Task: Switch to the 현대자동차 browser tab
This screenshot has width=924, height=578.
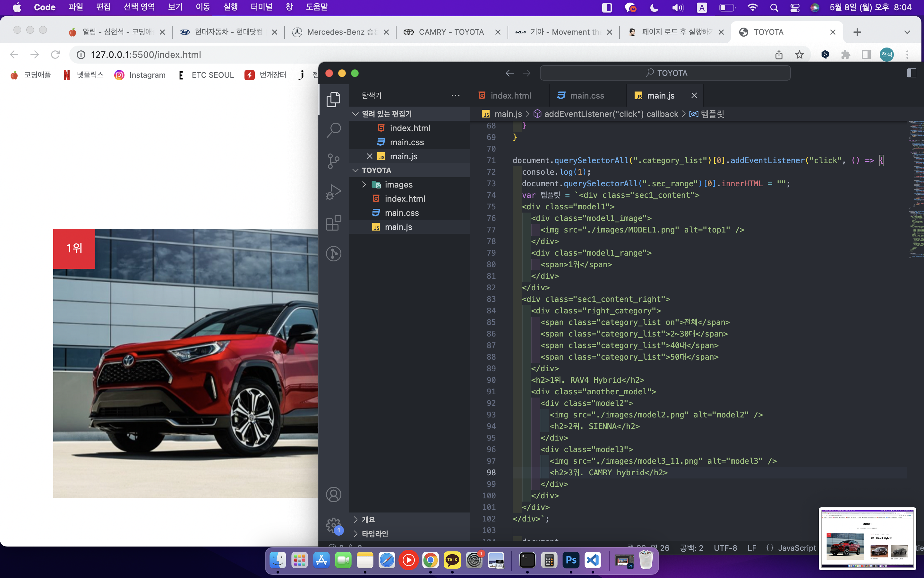Action: click(228, 32)
